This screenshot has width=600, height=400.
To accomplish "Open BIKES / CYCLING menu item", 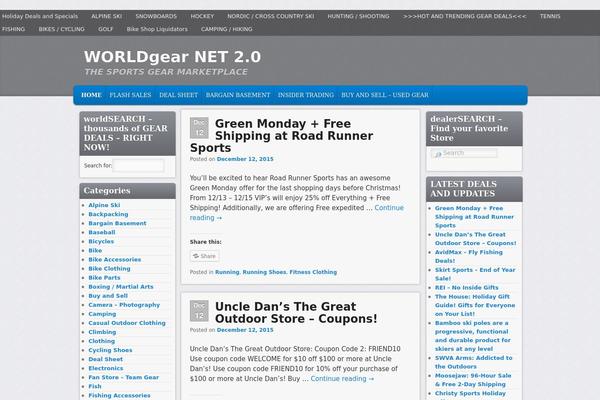I will click(x=61, y=29).
